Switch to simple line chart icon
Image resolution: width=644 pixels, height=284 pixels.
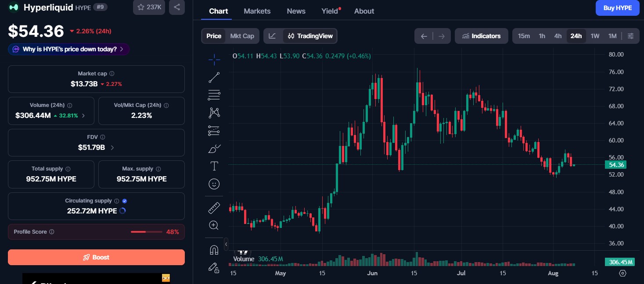[272, 36]
